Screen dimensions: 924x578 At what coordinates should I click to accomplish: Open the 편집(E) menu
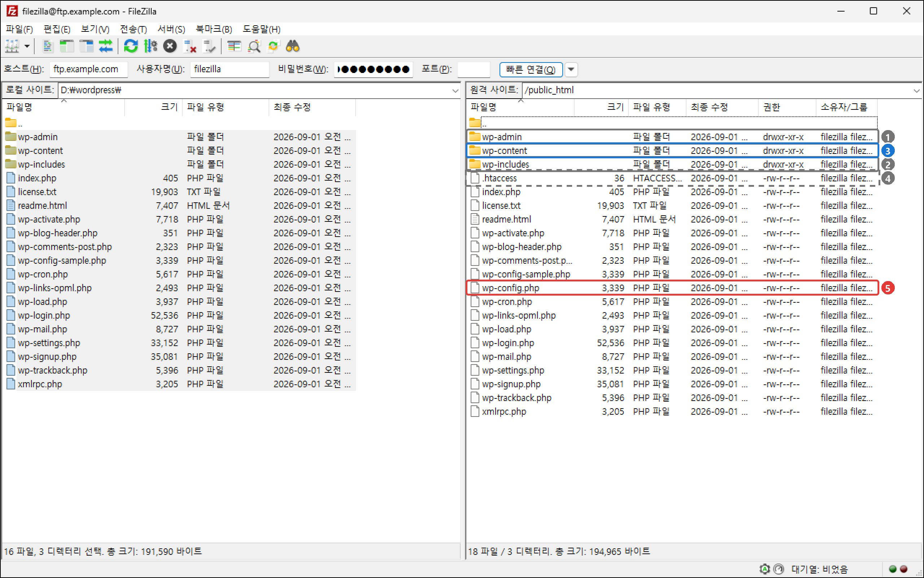coord(57,29)
